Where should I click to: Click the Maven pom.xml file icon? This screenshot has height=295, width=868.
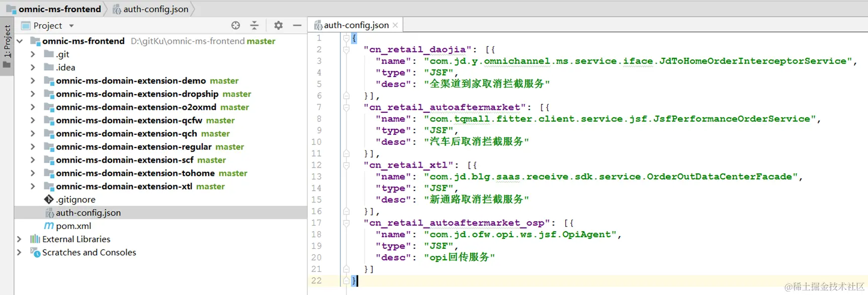coord(49,226)
